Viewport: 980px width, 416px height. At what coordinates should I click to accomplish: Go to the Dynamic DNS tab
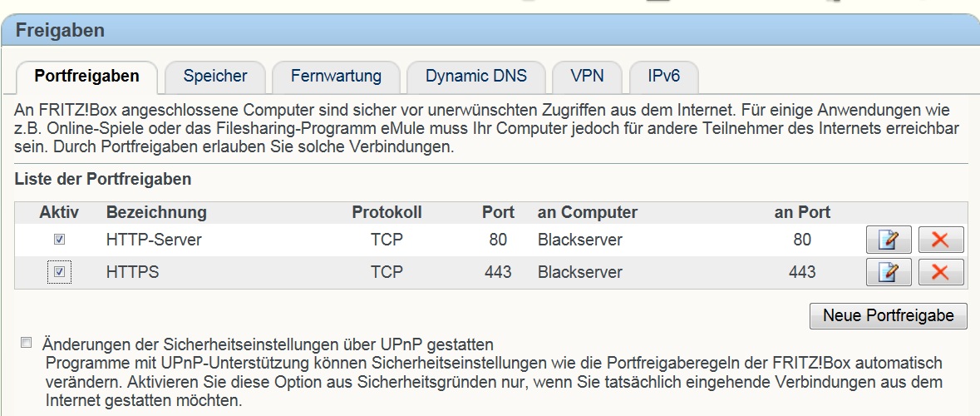[x=476, y=77]
